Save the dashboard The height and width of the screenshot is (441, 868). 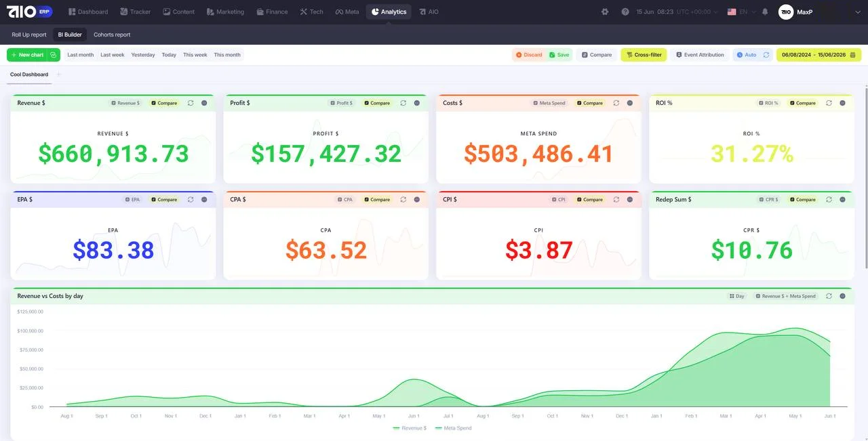[559, 55]
